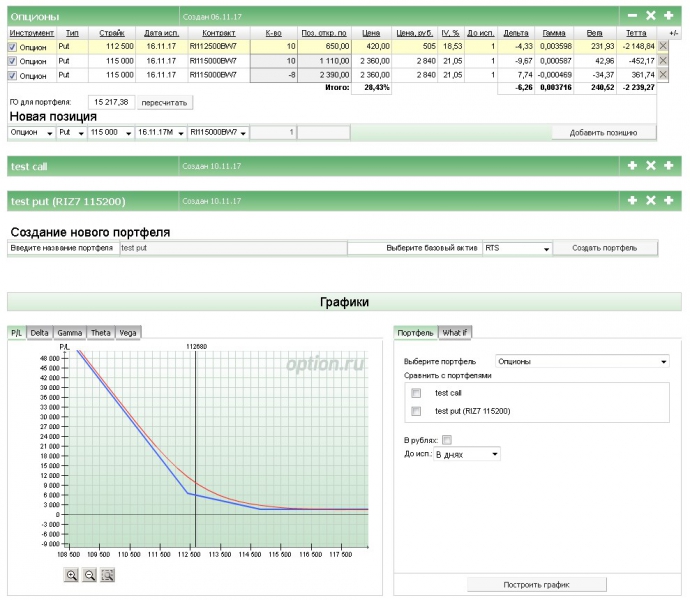Uncheck the first option row checkbox
Image resolution: width=690 pixels, height=600 pixels.
pyautogui.click(x=13, y=46)
